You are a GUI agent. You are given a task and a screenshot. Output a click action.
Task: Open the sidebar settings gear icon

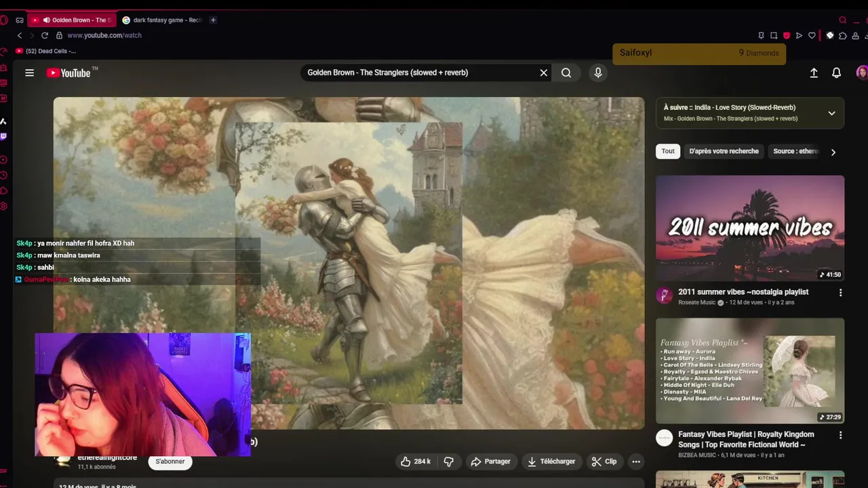3,206
